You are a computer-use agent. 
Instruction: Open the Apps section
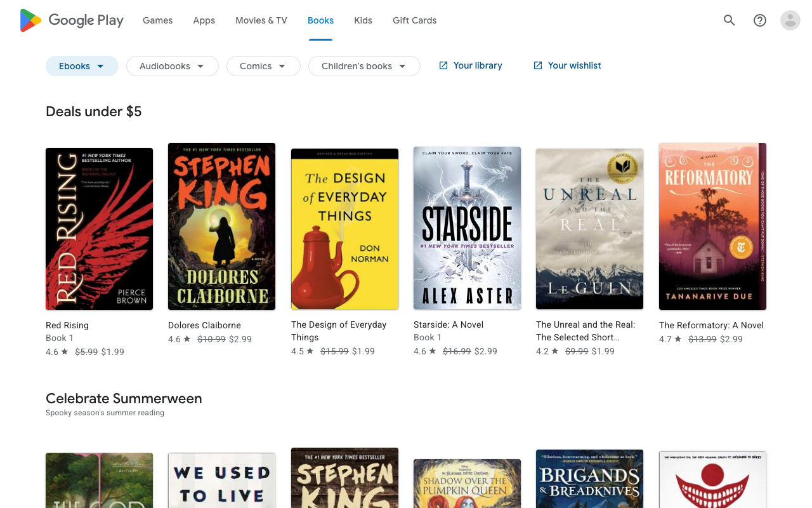click(x=204, y=20)
